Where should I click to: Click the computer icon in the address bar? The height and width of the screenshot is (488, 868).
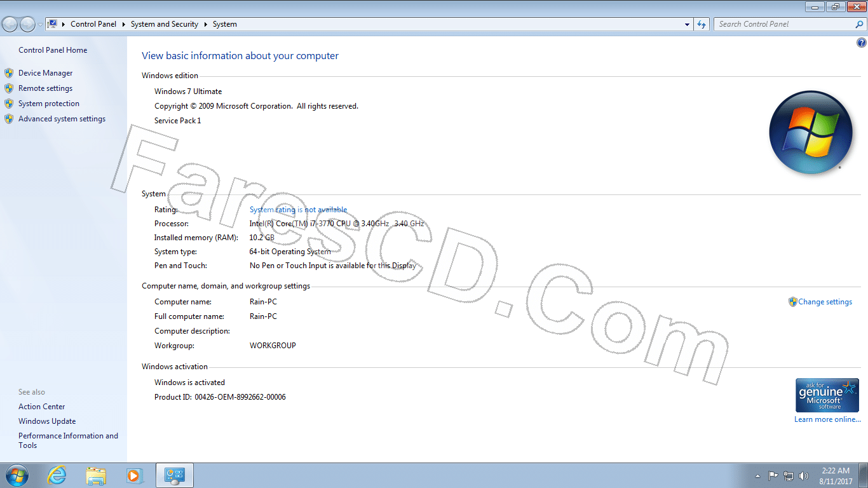point(53,24)
